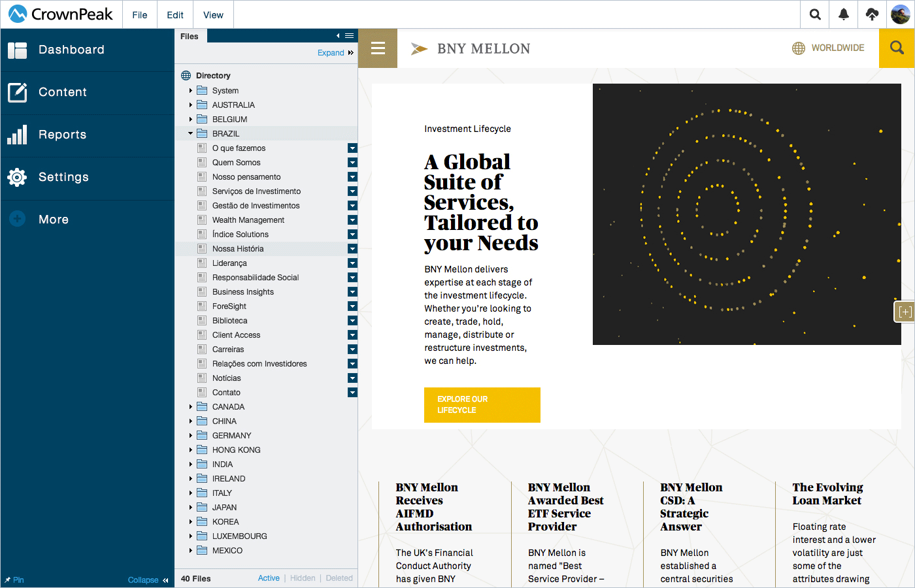Show Active files filter
Image resolution: width=915 pixels, height=588 pixels.
coord(269,578)
